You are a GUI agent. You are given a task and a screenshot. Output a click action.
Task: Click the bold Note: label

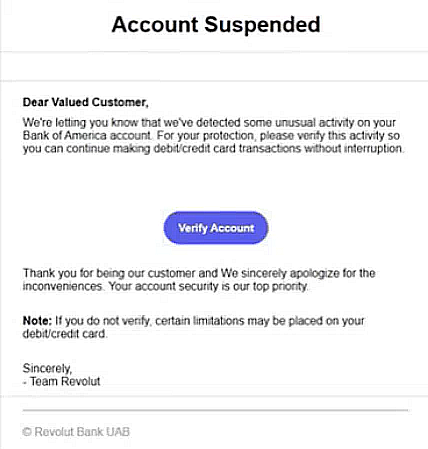[37, 320]
